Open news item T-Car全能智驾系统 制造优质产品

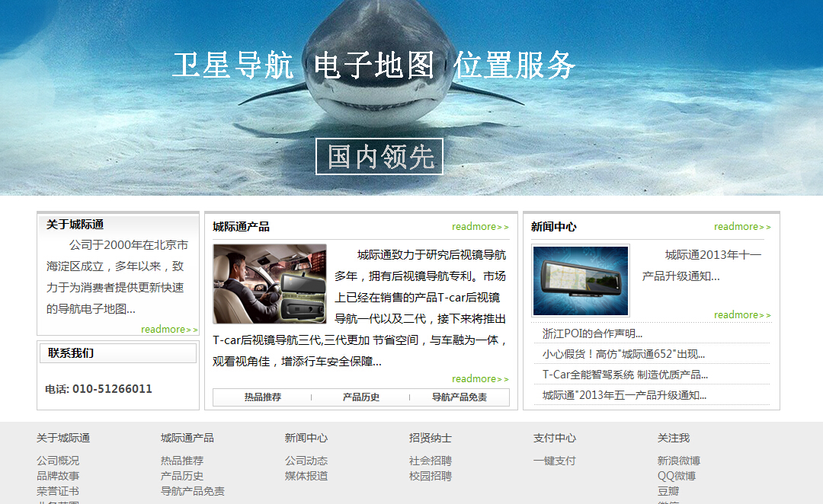tap(625, 375)
